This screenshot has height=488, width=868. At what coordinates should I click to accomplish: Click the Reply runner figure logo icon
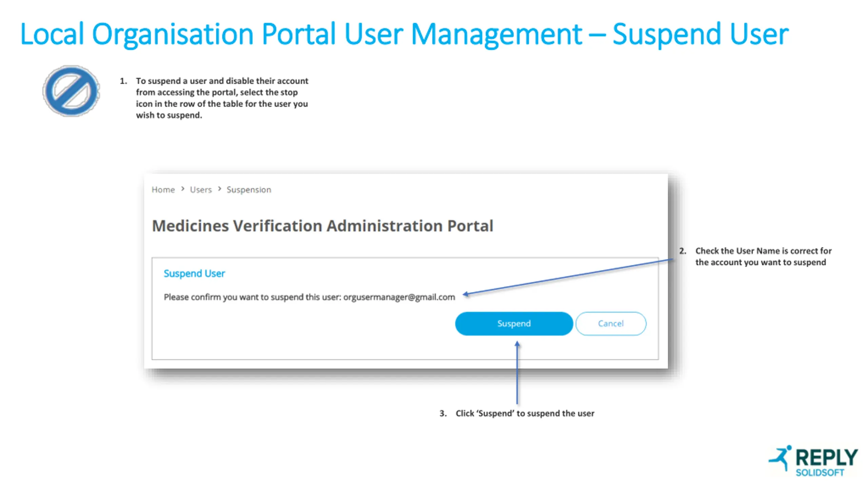[781, 458]
